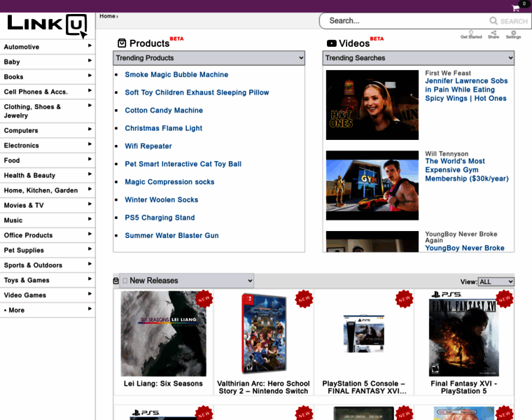Click the bag icon beside New Releases
Viewport: 532px width, 420px height.
coord(115,281)
